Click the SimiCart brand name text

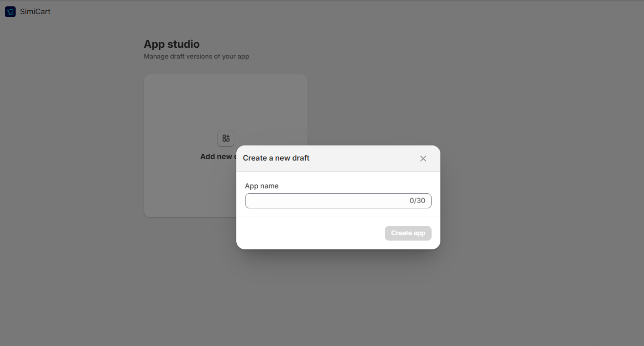[35, 12]
